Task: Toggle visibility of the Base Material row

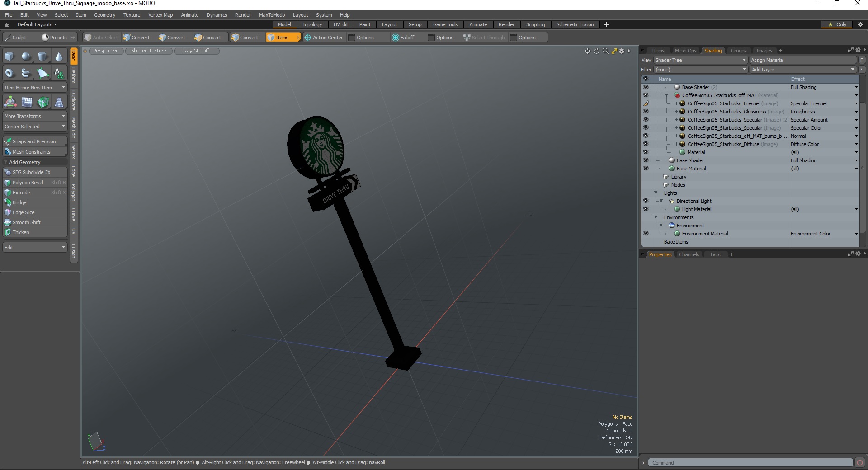Action: coord(646,169)
